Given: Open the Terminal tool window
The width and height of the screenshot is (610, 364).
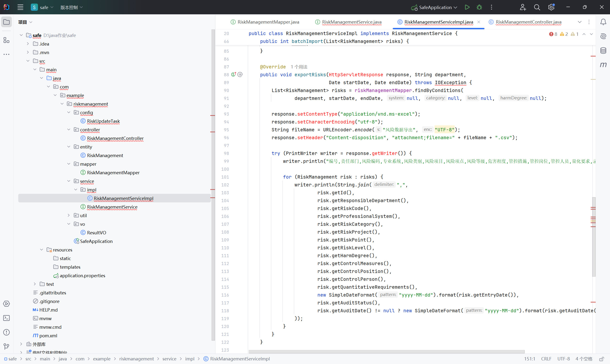Looking at the screenshot, I should (6, 318).
